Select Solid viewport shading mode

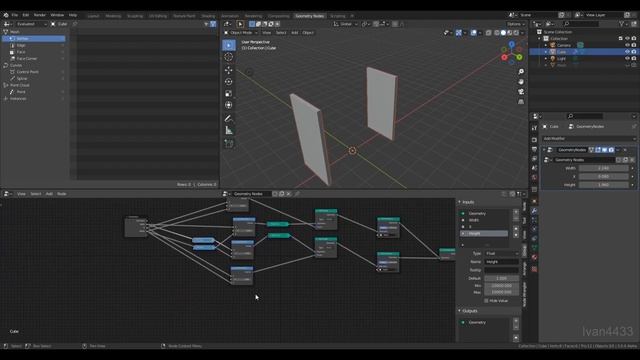503,33
